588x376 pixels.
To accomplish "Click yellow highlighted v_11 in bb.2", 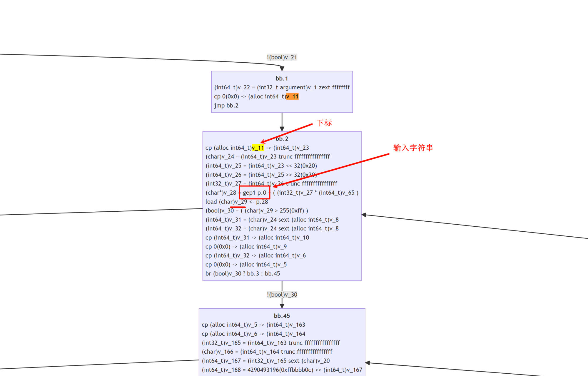I will click(x=258, y=148).
